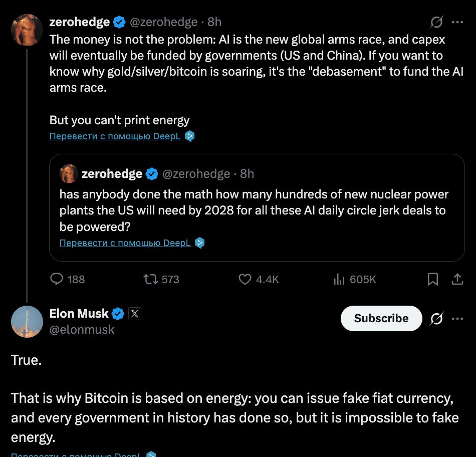Open zerohedge's profile avatar at top

click(27, 30)
